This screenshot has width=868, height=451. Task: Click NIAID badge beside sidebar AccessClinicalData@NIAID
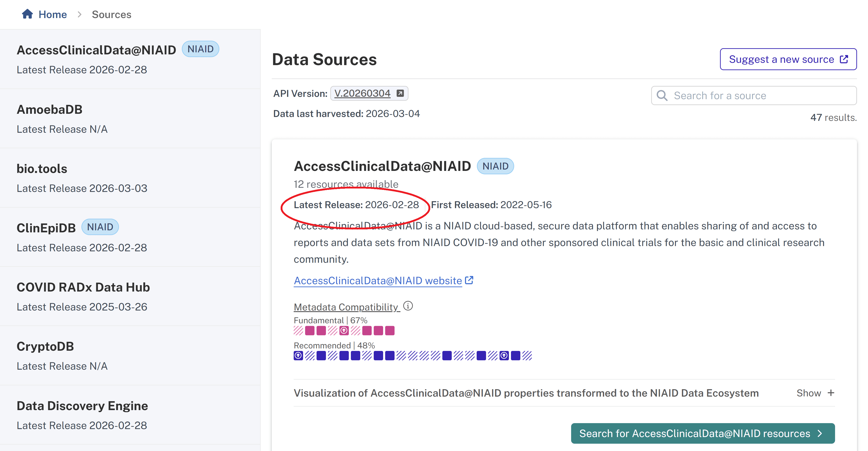(x=201, y=49)
